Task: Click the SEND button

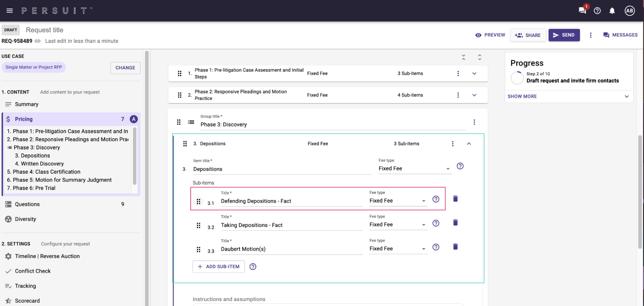Action: click(x=564, y=35)
